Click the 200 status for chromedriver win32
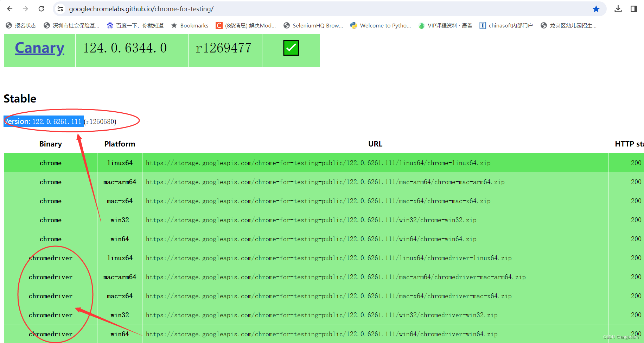Viewport: 644px width, 343px height. [x=636, y=315]
